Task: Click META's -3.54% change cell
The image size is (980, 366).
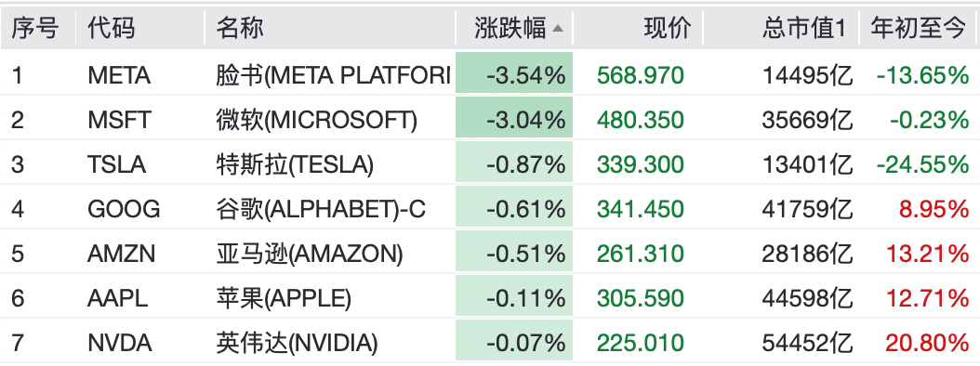Action: pos(514,73)
